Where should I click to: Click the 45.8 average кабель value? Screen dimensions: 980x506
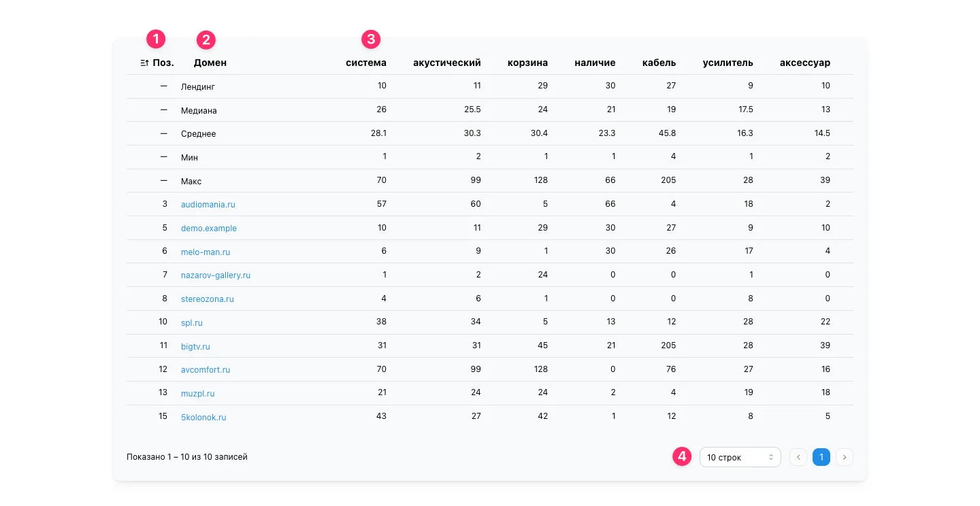[x=668, y=133]
